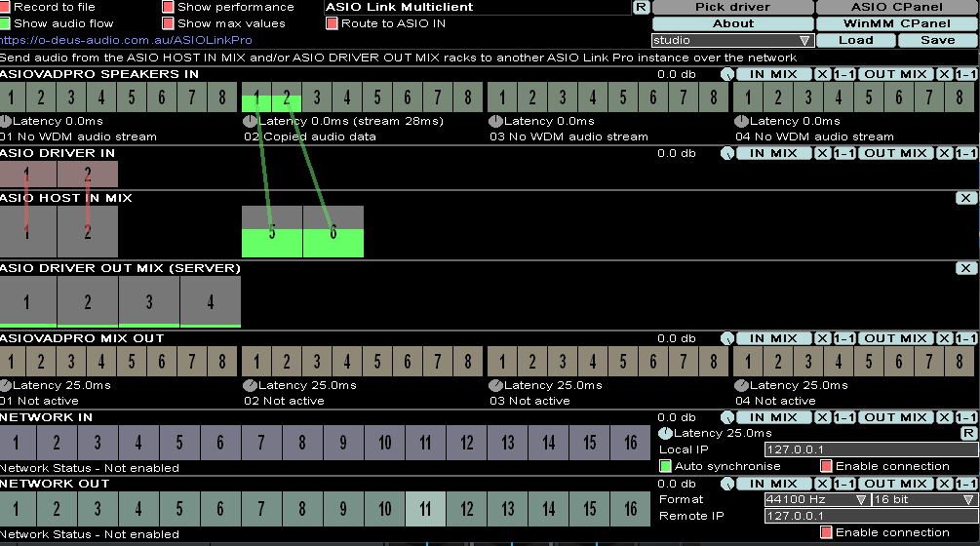This screenshot has height=546, width=980.
Task: Click the Network In R reset button
Action: pos(968,434)
